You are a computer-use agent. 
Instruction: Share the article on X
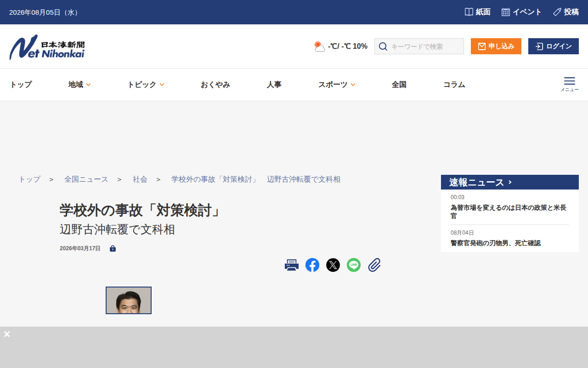click(333, 265)
